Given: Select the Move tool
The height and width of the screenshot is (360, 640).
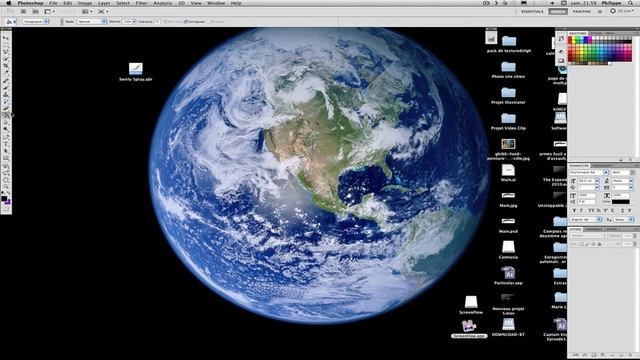Looking at the screenshot, I should [6, 38].
